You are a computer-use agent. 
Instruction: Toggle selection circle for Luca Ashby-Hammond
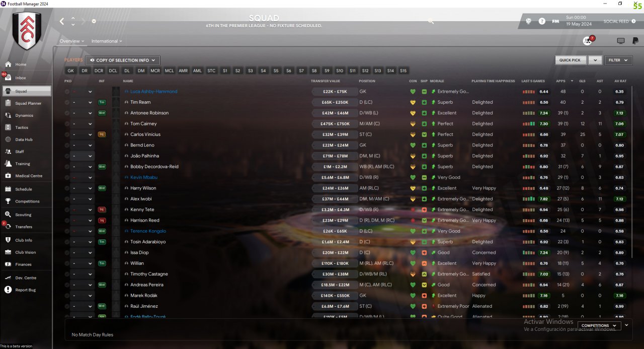(67, 92)
